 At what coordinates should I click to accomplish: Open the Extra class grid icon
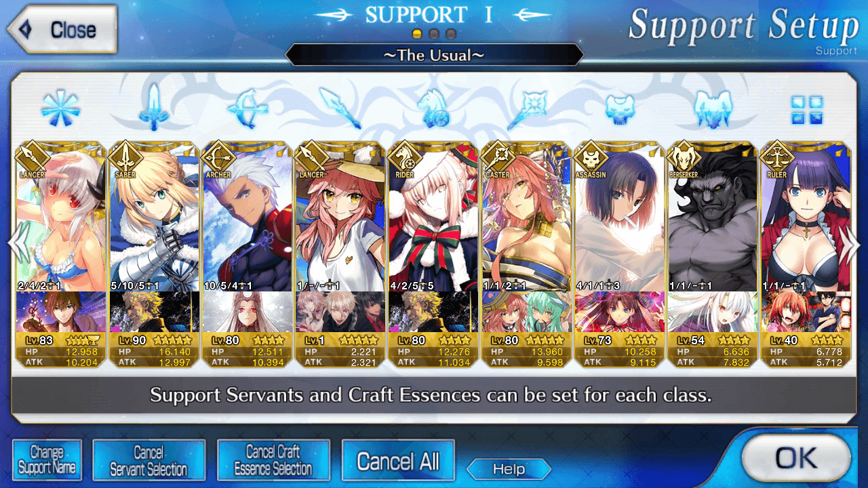pos(807,110)
